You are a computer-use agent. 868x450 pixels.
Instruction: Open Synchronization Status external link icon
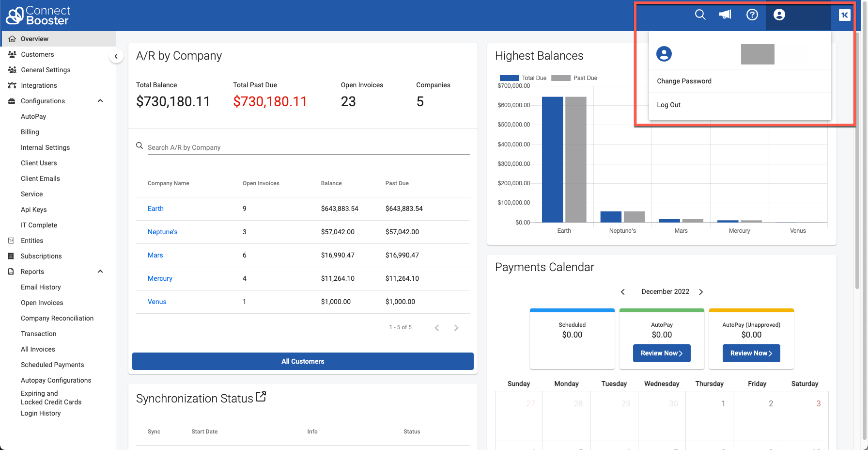click(x=261, y=397)
